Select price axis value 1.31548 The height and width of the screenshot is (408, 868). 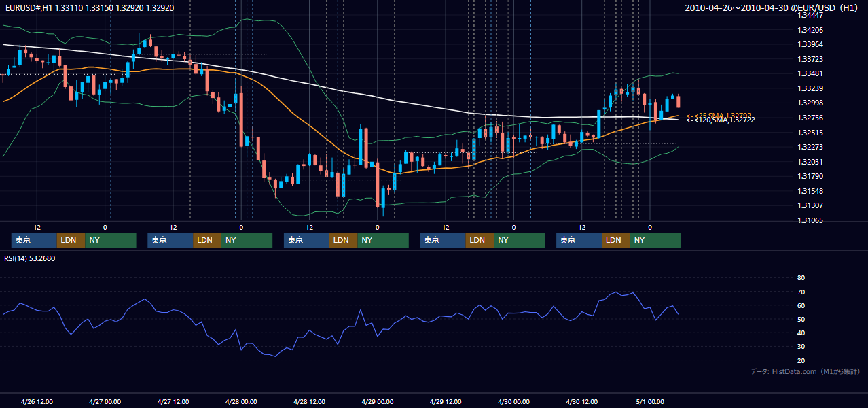coord(810,191)
